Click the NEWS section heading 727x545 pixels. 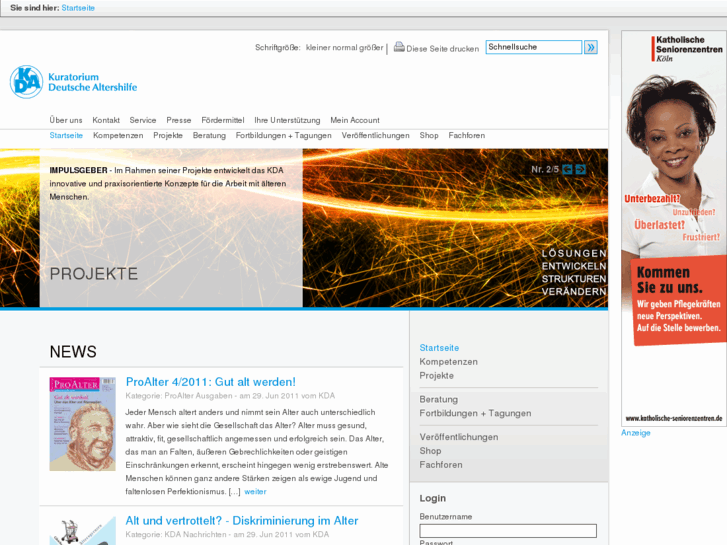[x=73, y=352]
